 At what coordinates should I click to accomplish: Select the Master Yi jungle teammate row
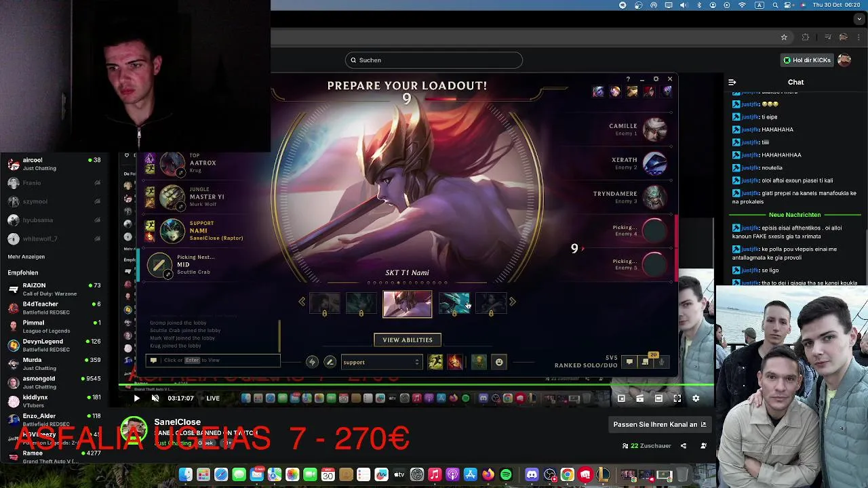pyautogui.click(x=193, y=197)
